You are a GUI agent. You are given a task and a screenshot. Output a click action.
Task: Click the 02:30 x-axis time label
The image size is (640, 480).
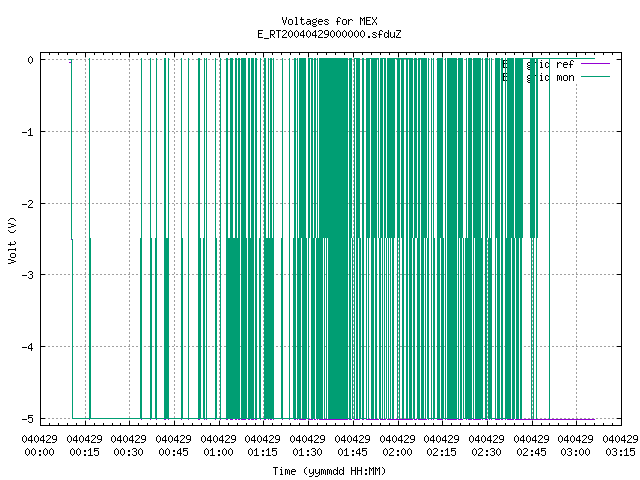(486, 452)
